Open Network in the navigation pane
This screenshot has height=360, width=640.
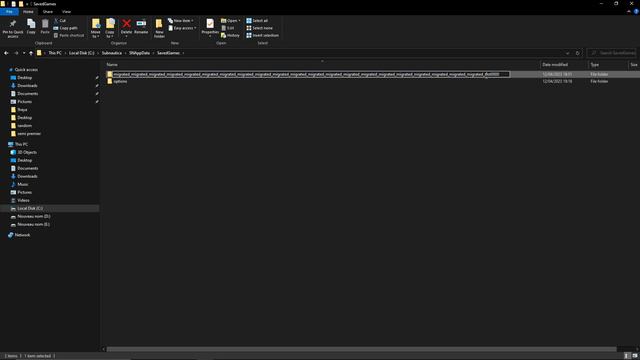pyautogui.click(x=22, y=235)
